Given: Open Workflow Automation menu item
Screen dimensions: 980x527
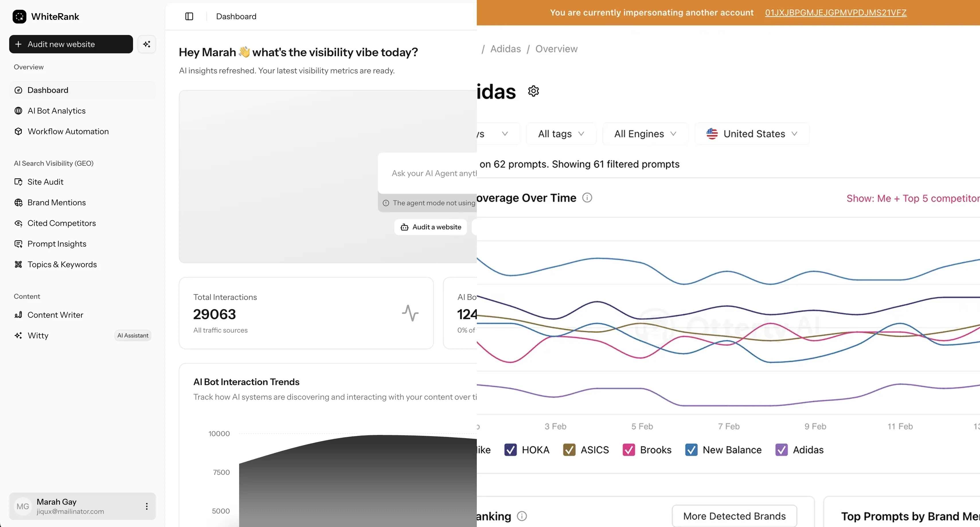Looking at the screenshot, I should point(83,131).
